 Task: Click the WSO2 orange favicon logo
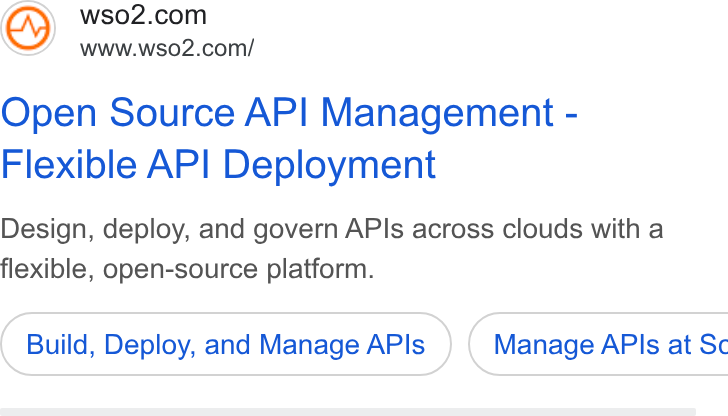point(28,28)
